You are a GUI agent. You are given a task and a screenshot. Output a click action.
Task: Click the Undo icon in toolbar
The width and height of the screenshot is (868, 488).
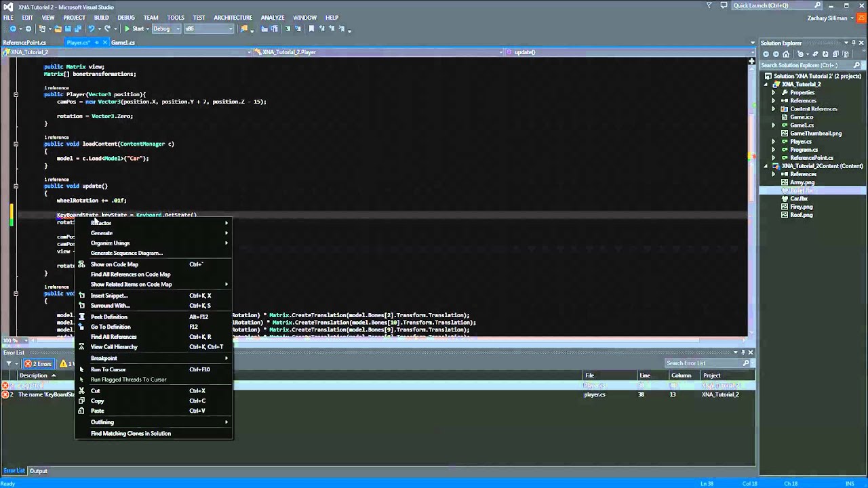[x=91, y=29]
